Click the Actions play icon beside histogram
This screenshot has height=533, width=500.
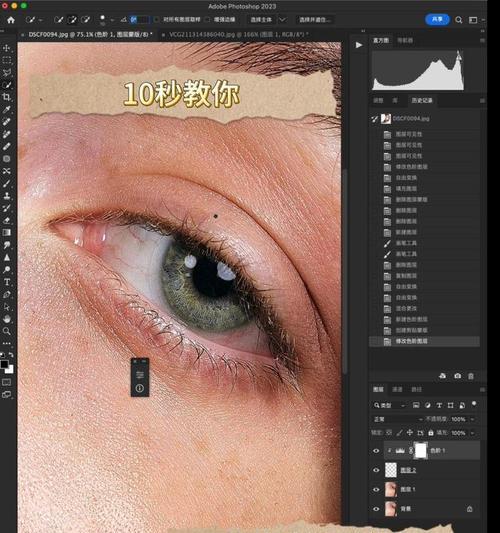359,45
